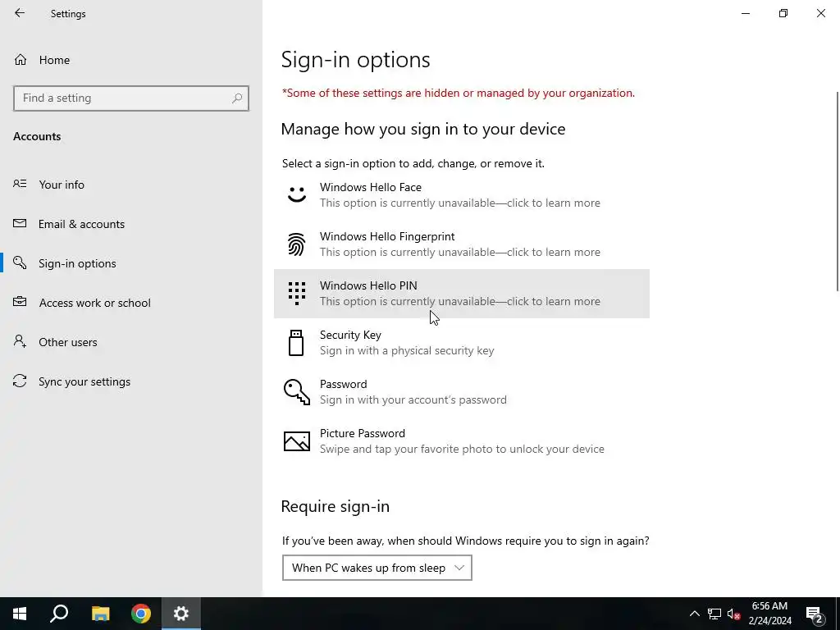Viewport: 840px width, 630px height.
Task: Select the Windows Hello Face option
Action: click(462, 195)
